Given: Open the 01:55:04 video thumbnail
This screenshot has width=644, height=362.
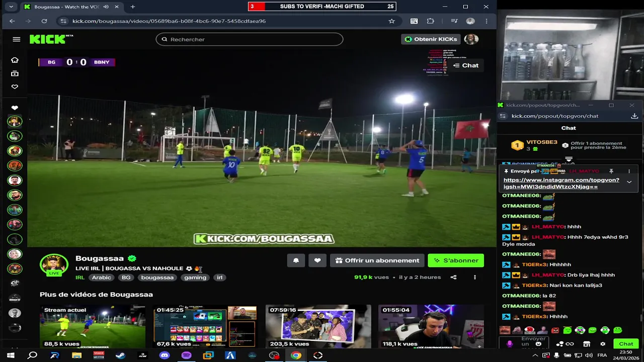Looking at the screenshot, I should [431, 326].
